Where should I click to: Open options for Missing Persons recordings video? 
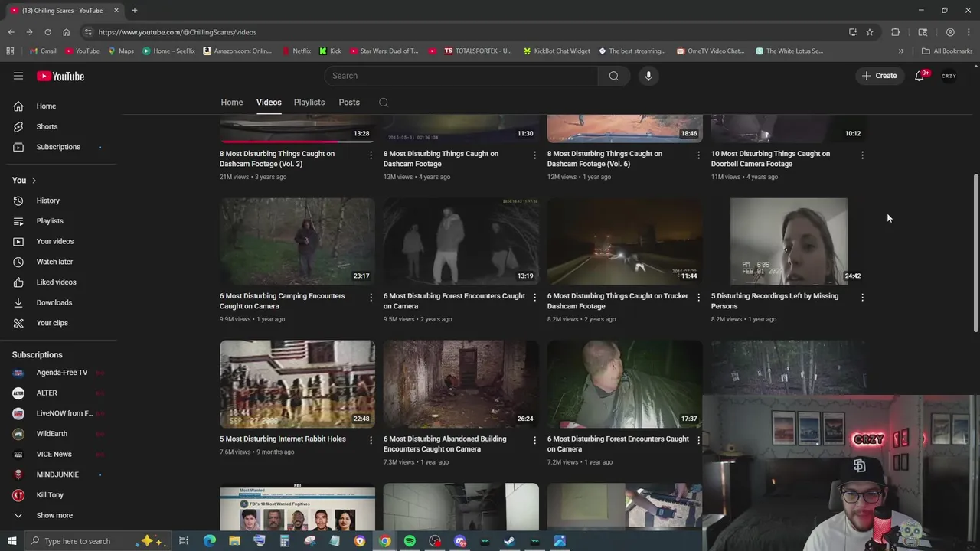pos(862,297)
